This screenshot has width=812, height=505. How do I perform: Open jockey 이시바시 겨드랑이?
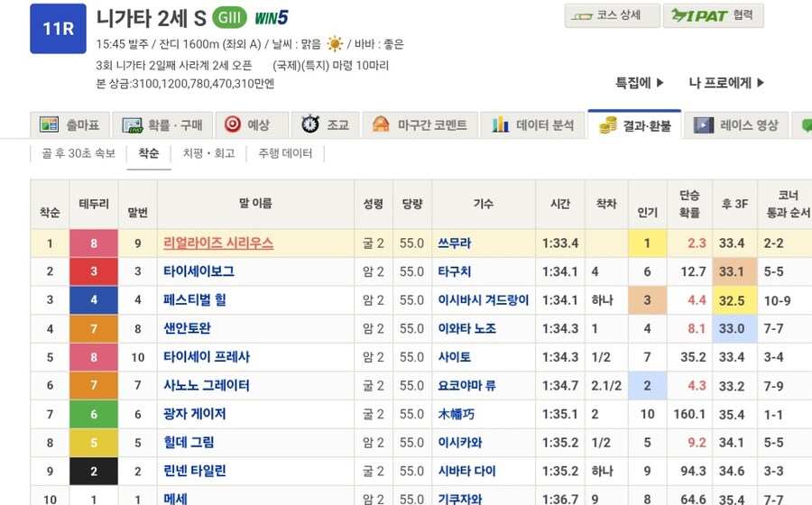pos(484,299)
